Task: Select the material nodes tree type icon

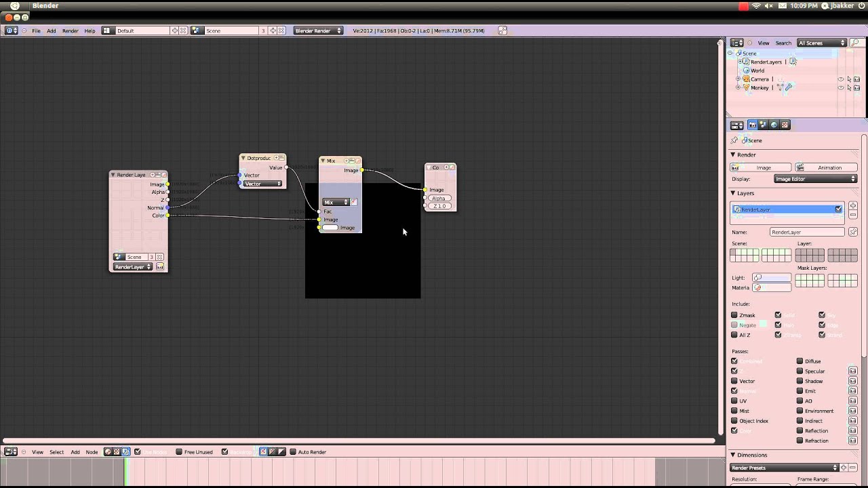Action: click(108, 452)
